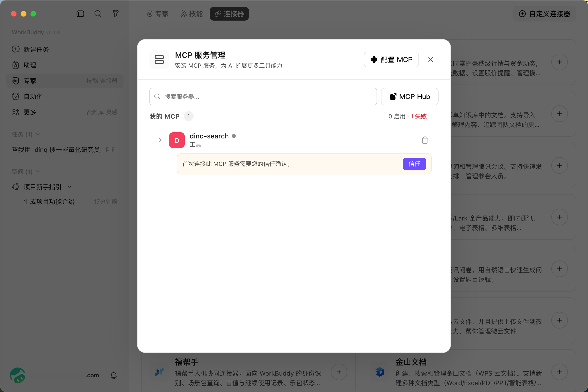
Task: Focus the 搜索服务器 search field
Action: coord(263,97)
